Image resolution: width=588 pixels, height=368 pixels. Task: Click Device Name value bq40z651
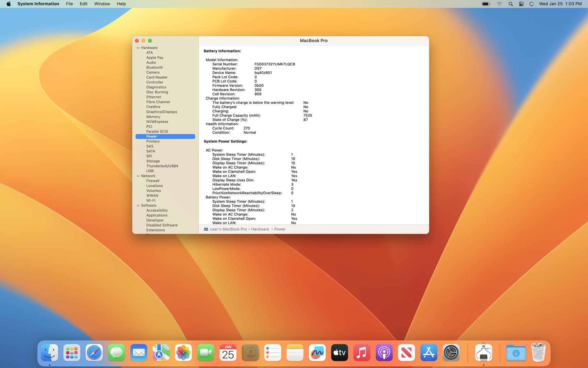pos(263,73)
